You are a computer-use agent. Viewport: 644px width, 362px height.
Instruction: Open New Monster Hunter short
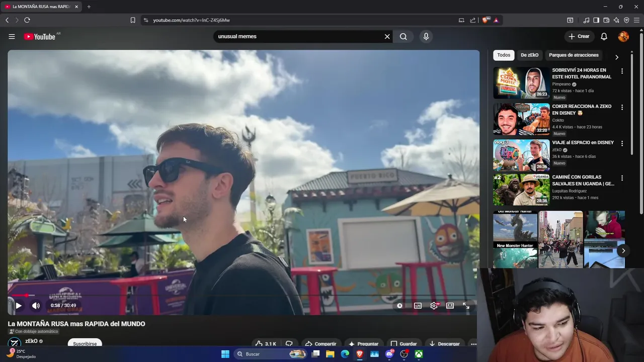pyautogui.click(x=515, y=239)
